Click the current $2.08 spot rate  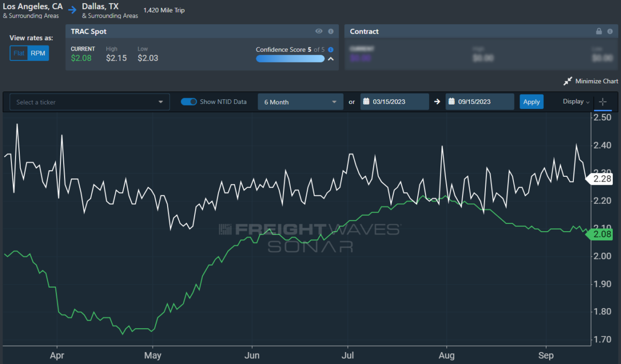tap(81, 58)
